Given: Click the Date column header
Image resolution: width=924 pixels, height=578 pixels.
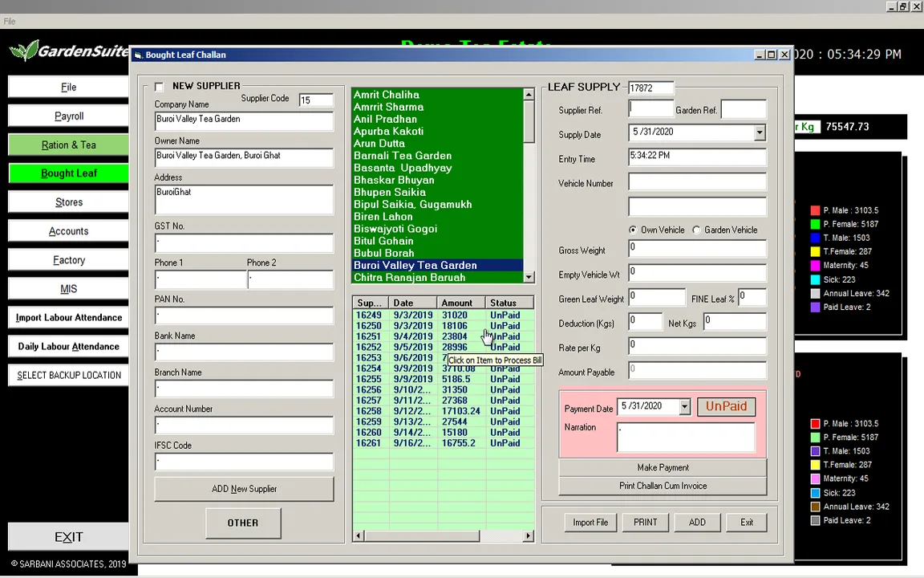Looking at the screenshot, I should (x=413, y=303).
